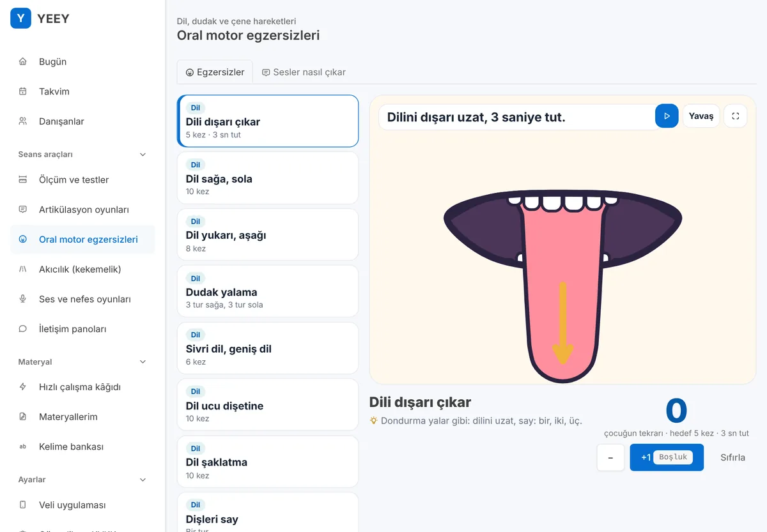Add one repetition with +1 button
767x532 pixels.
[x=667, y=458]
